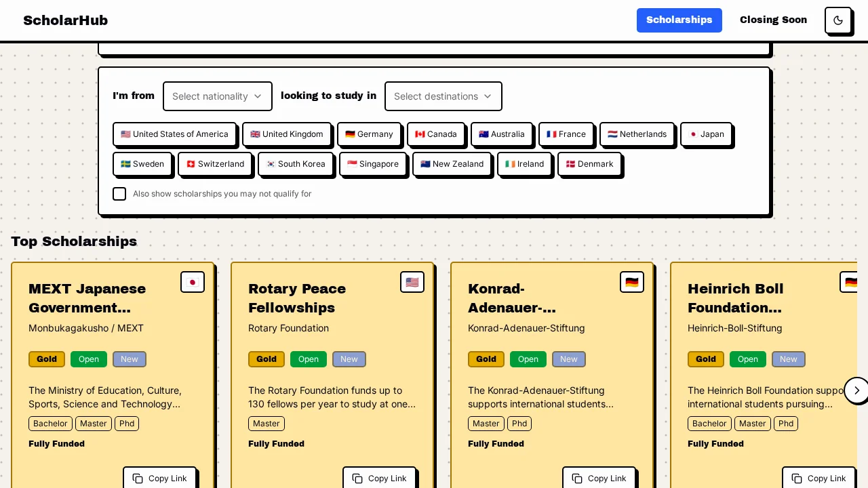Copy link for Heinrich Boll Foundation scholarship
Image resolution: width=868 pixels, height=488 pixels.
point(818,479)
